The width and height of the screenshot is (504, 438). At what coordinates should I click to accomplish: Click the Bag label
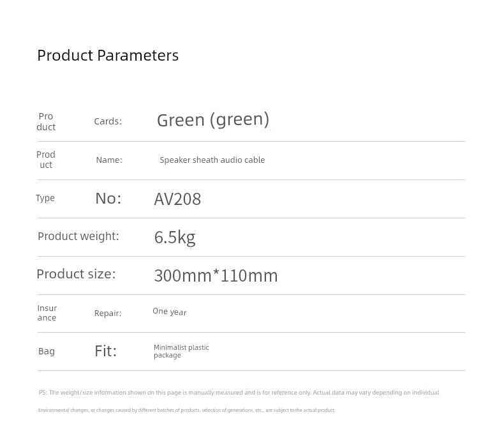point(47,351)
